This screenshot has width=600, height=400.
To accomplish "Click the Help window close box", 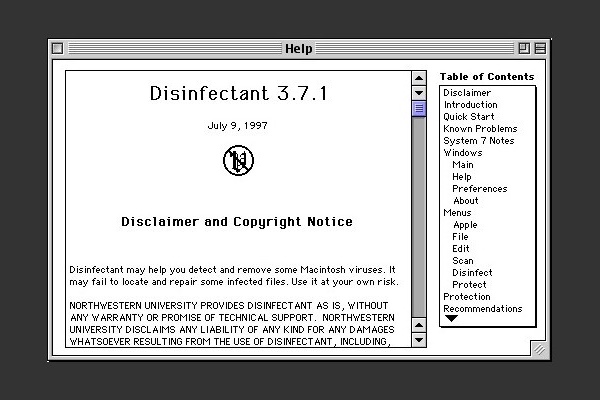I will (x=57, y=48).
